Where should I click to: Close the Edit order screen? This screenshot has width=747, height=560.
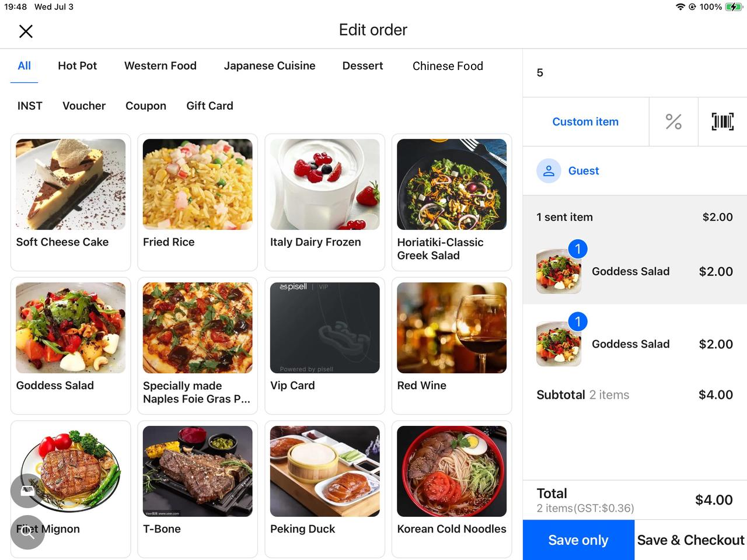[26, 31]
